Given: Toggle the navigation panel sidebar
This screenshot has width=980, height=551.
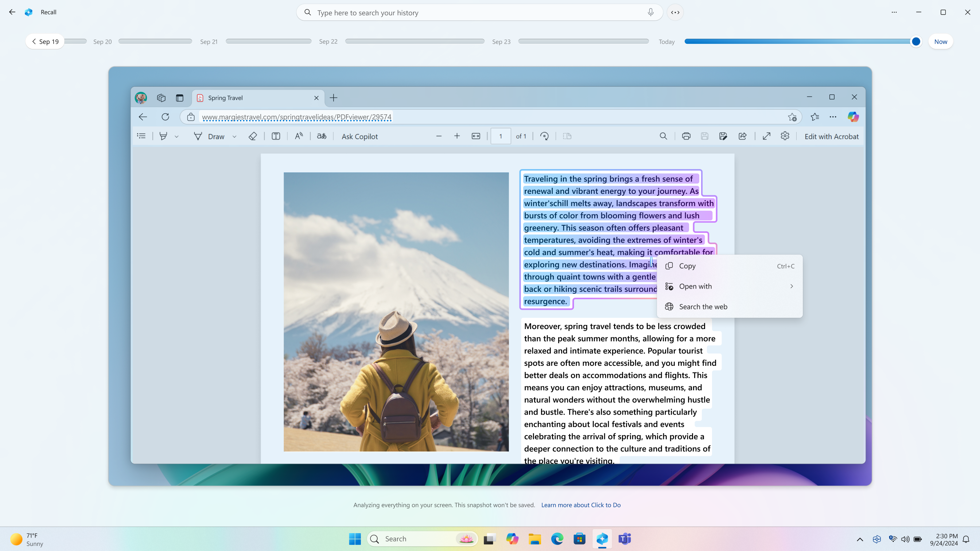Looking at the screenshot, I should point(141,136).
